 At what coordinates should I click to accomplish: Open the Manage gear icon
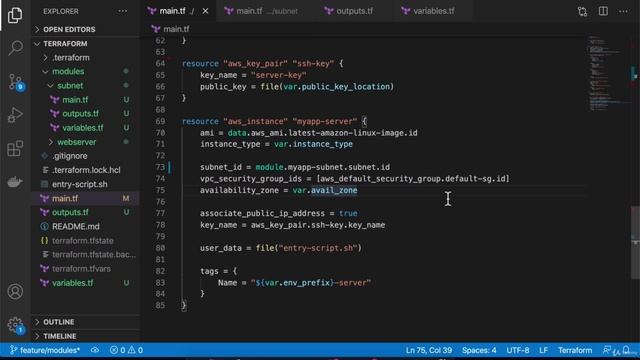(x=16, y=325)
